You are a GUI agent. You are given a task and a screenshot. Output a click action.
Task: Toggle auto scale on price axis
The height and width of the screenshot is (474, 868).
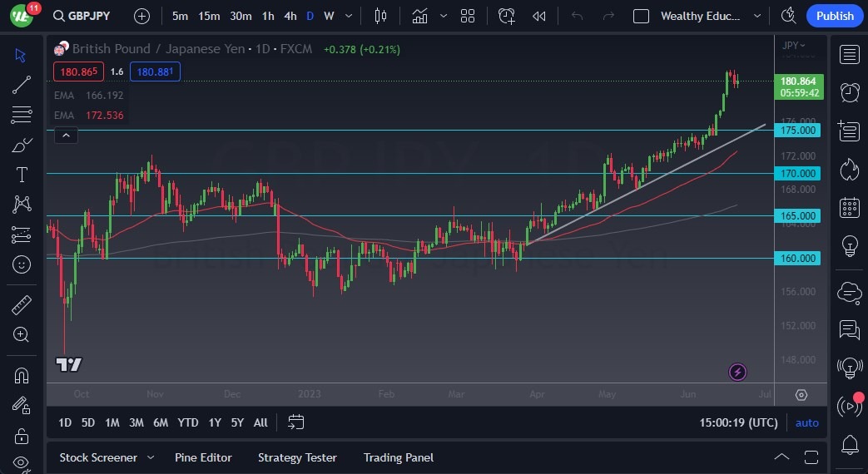pyautogui.click(x=806, y=422)
